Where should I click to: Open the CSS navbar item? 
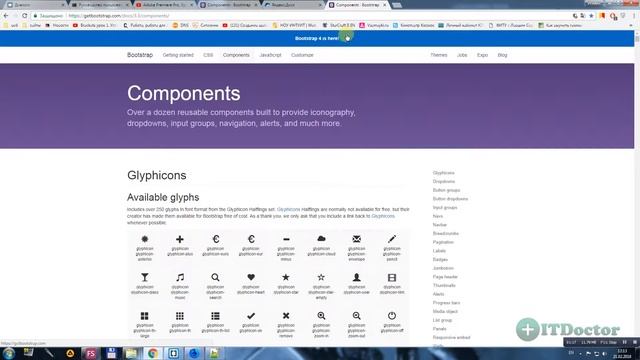[x=208, y=55]
